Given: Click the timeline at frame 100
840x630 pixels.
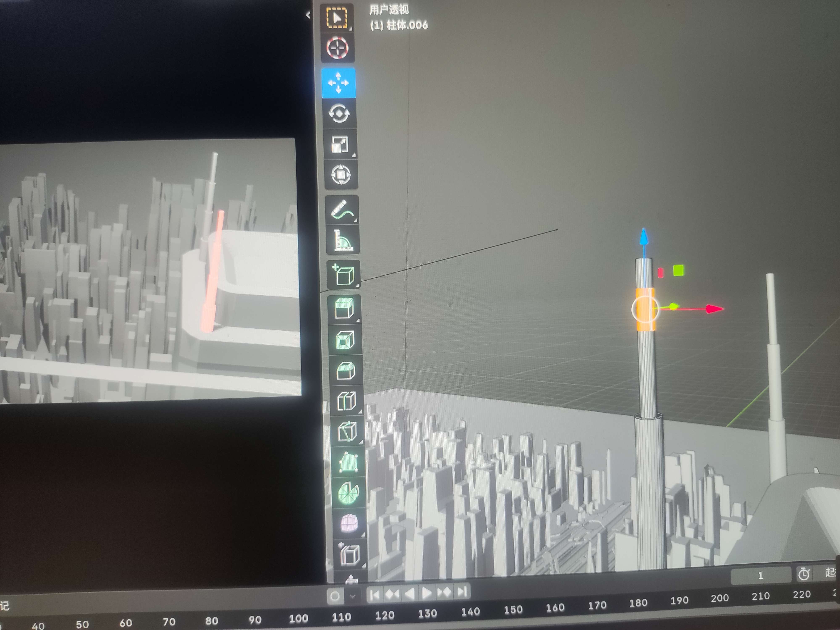Looking at the screenshot, I should (x=298, y=619).
